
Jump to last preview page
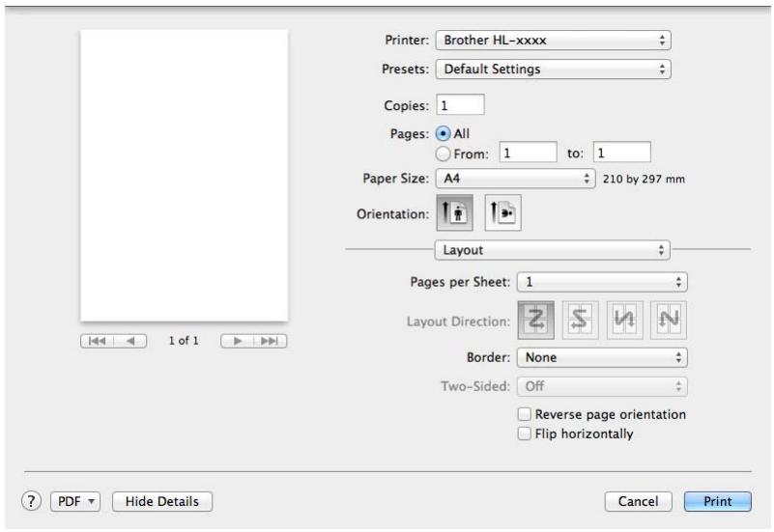click(x=270, y=341)
